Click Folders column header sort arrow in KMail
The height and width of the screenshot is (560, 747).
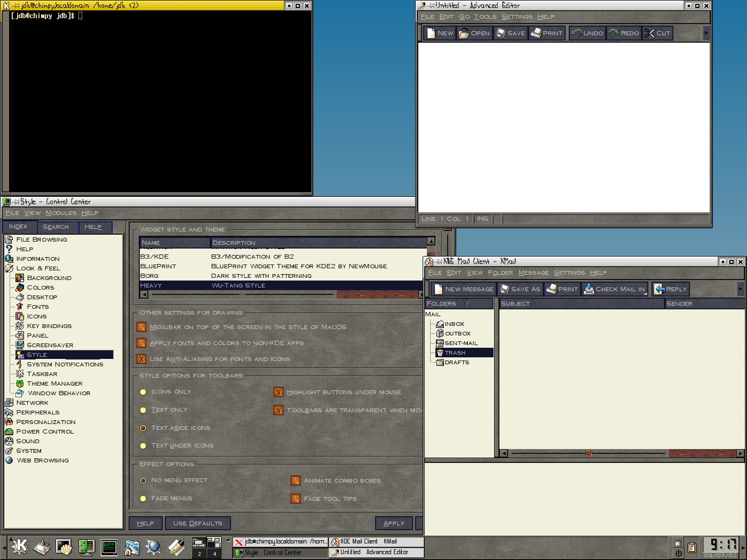click(466, 303)
